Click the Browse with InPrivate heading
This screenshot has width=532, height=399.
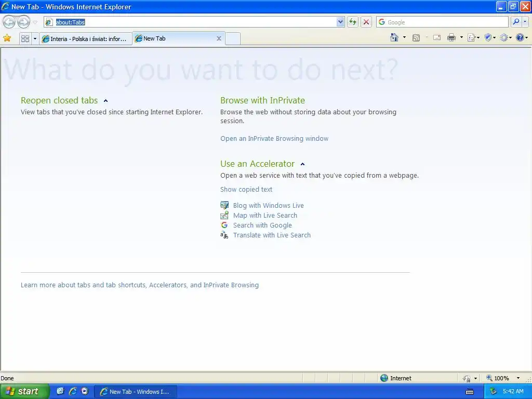pyautogui.click(x=262, y=100)
